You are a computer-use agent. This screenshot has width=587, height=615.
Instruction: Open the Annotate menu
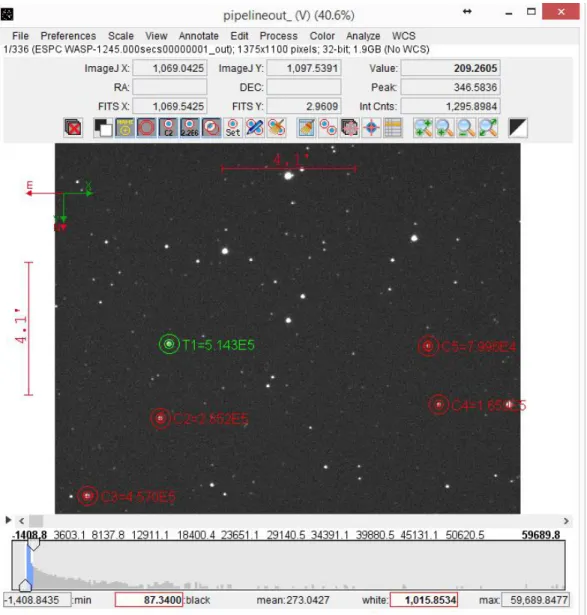(x=199, y=36)
